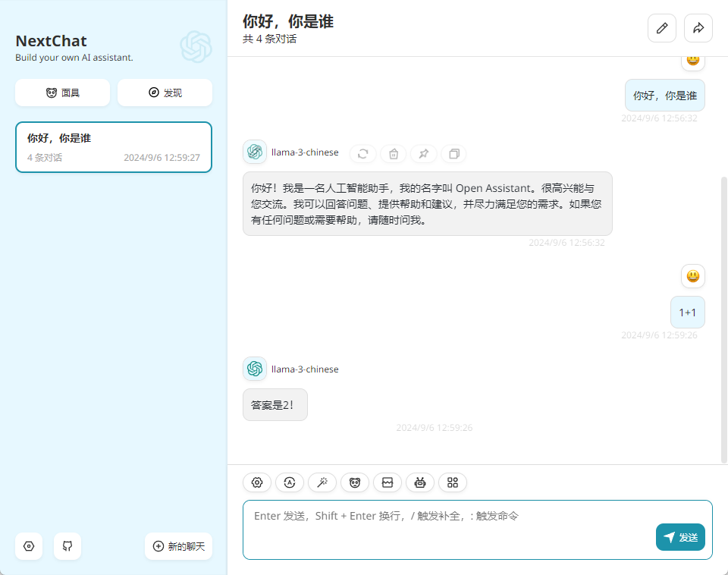Open the model selector robot icon
Screen dimensions: 728x575
pos(420,482)
